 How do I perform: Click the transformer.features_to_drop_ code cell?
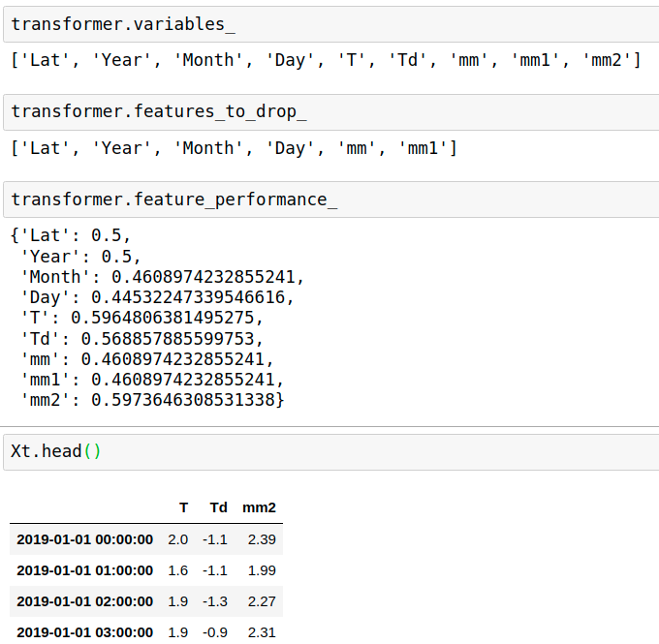(329, 111)
